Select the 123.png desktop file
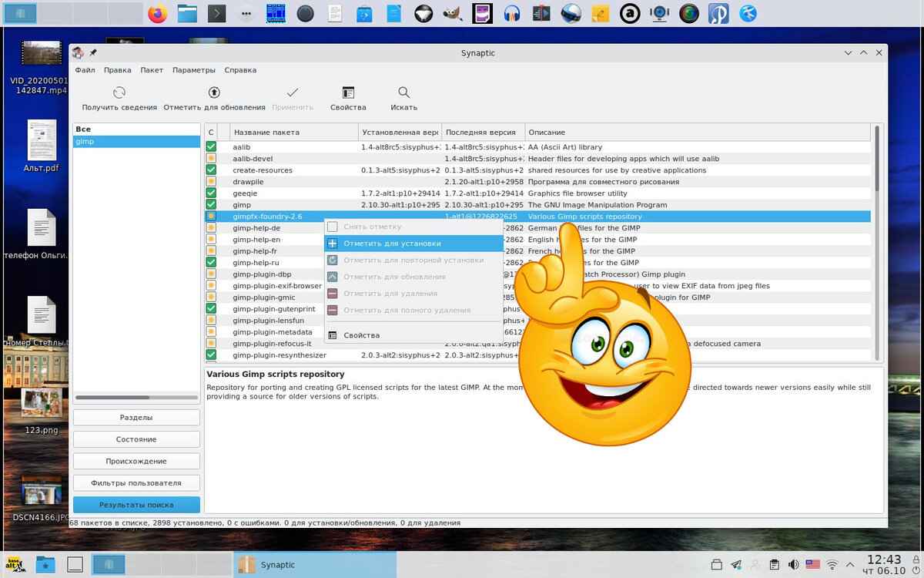 (42, 413)
